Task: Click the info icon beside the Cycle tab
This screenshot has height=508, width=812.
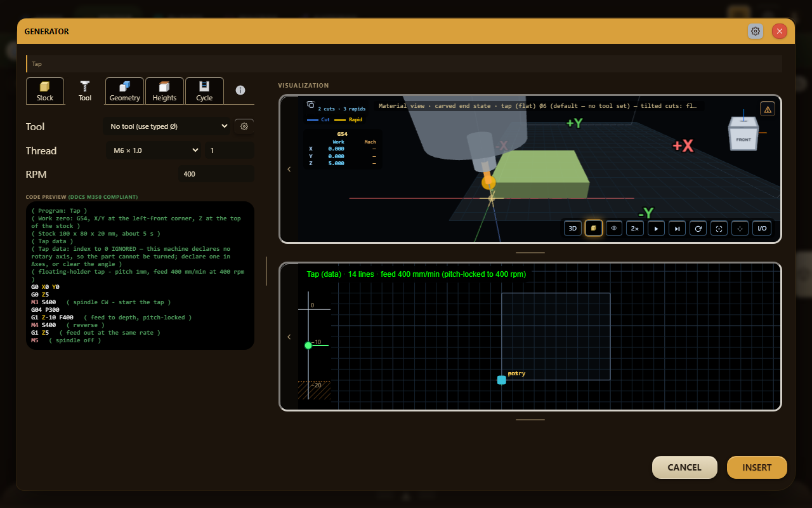Action: (x=240, y=90)
